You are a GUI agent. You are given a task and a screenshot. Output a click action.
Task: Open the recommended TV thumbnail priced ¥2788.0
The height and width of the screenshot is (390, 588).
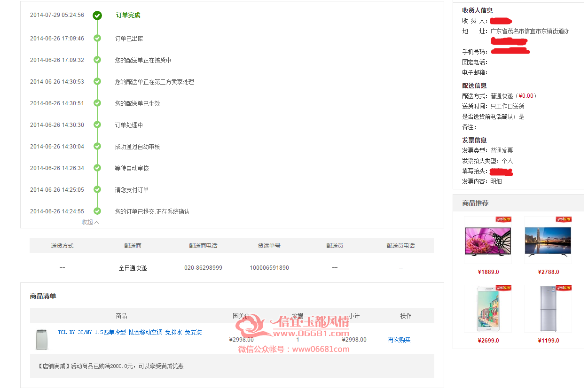pyautogui.click(x=548, y=240)
